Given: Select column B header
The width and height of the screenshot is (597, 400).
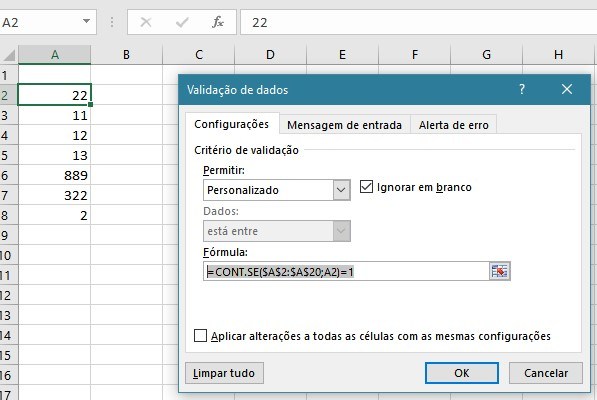Looking at the screenshot, I should click(126, 55).
